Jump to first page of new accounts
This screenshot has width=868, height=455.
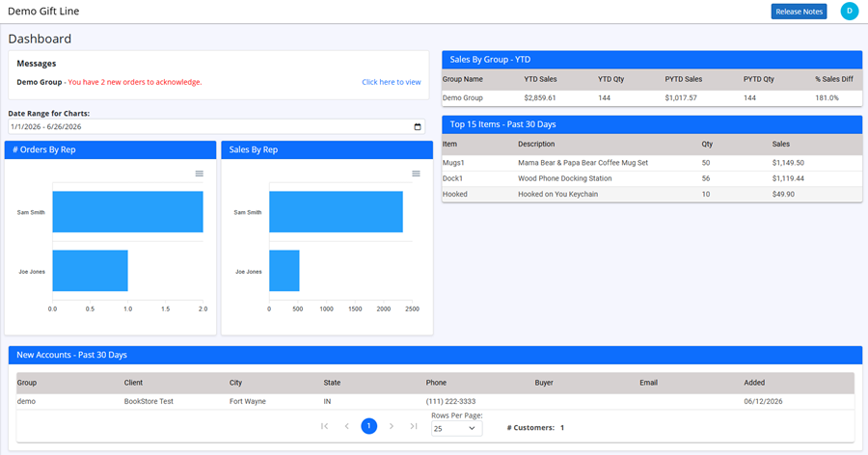tap(324, 426)
